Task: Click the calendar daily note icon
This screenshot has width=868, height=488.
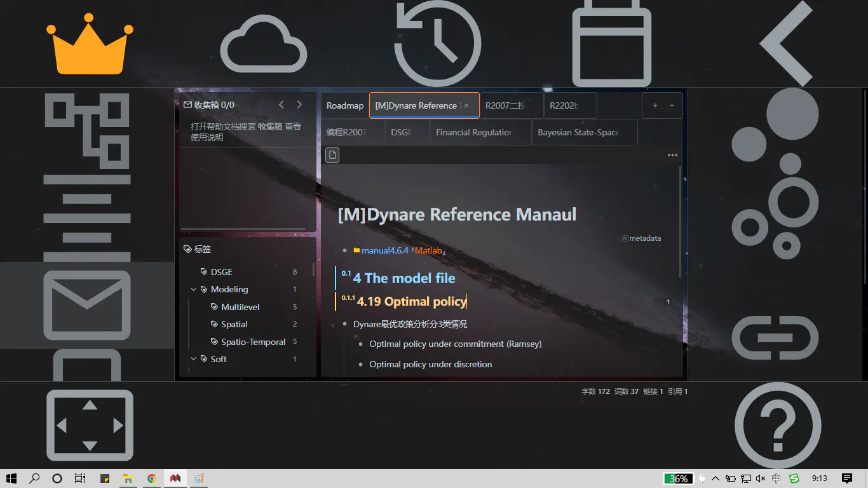Action: (x=611, y=44)
